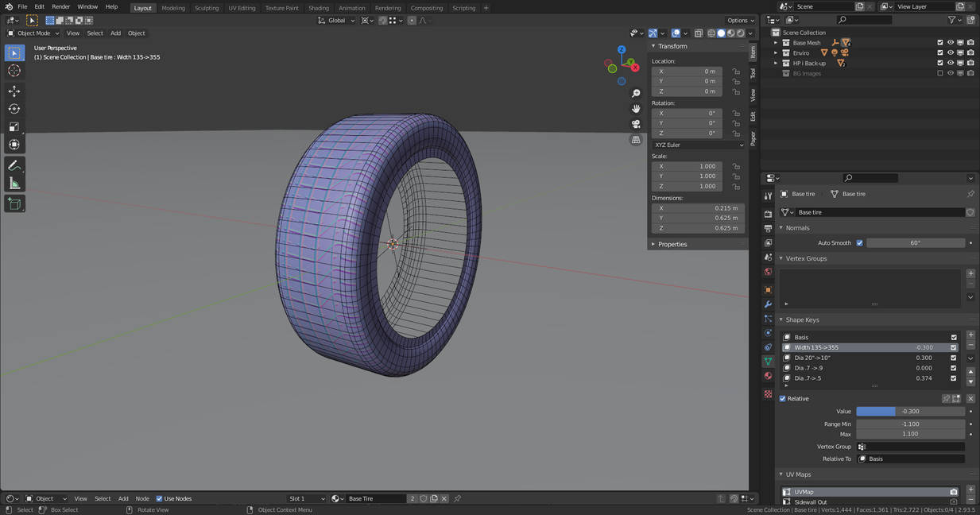Click the Range Min input field
980x515 pixels.
pyautogui.click(x=909, y=424)
